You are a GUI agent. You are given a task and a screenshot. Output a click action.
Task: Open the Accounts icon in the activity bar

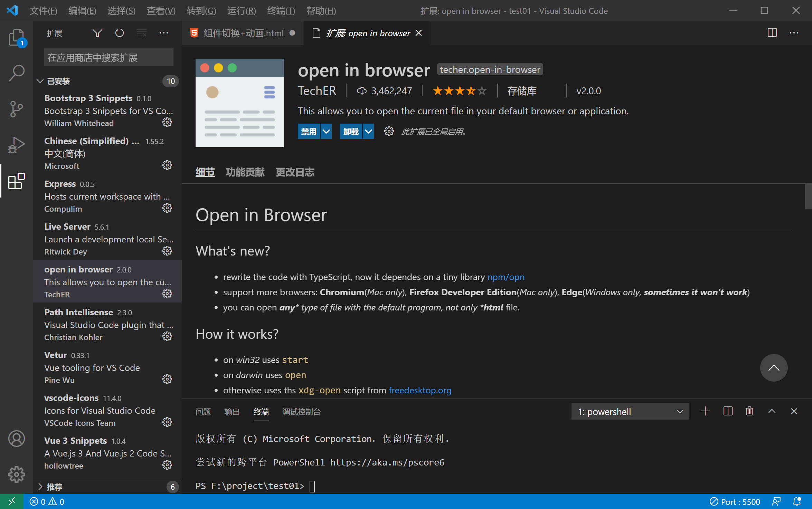pyautogui.click(x=16, y=439)
